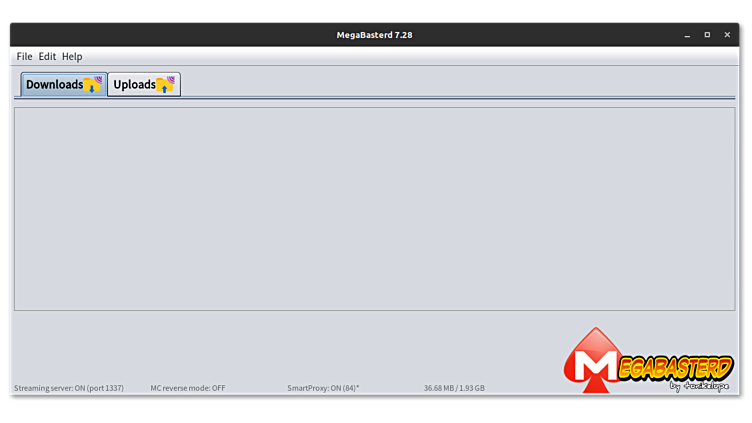Click the blank area below the downloads list
The height and width of the screenshot is (423, 752).
click(x=288, y=345)
